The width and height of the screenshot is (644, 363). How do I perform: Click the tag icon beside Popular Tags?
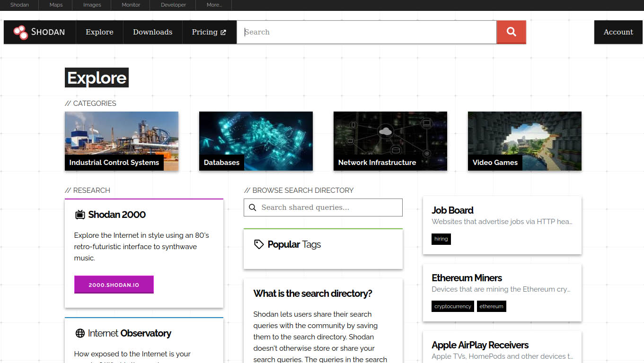pos(259,244)
